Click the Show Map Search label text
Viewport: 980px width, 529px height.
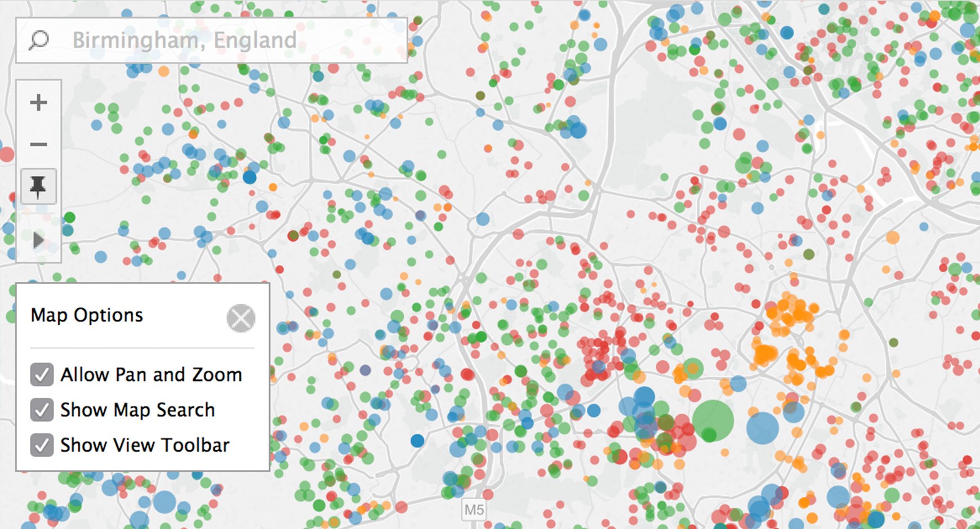(137, 410)
